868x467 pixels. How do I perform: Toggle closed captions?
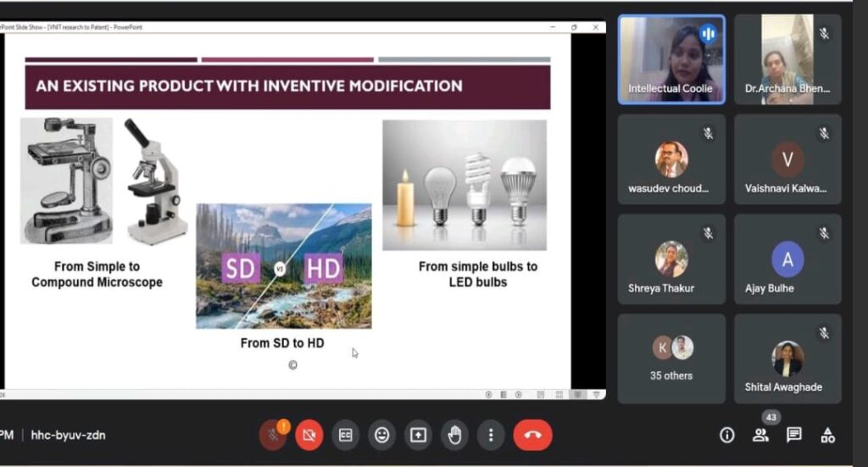[346, 436]
